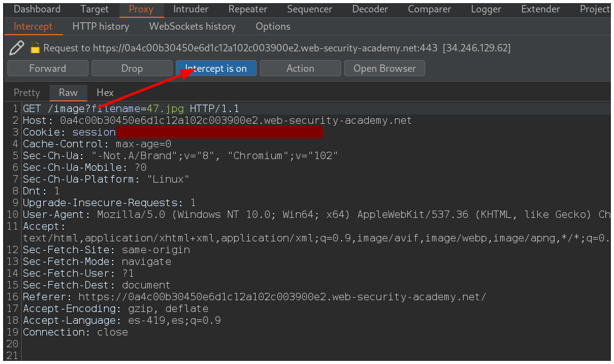Toggle the Intercept is on button
Viewport: 614px width, 364px height.
coord(215,68)
